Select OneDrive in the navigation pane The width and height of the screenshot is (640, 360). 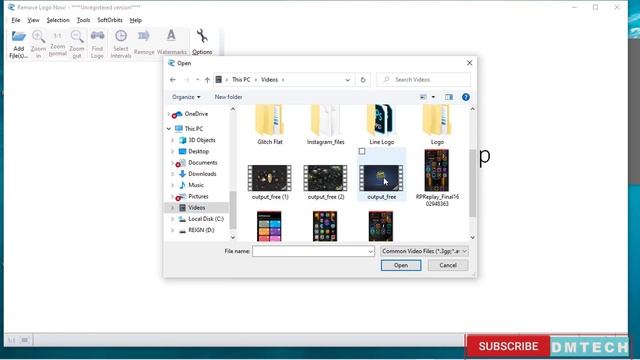[x=196, y=114]
